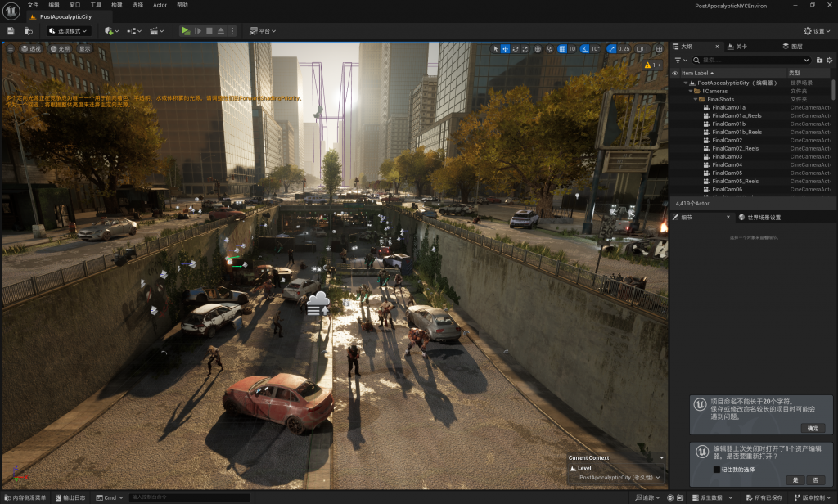Open outliner settings gear
This screenshot has width=838, height=504.
[830, 60]
